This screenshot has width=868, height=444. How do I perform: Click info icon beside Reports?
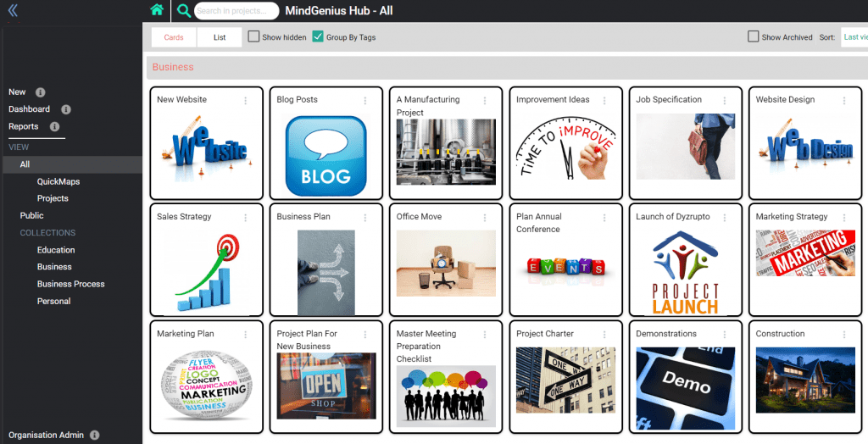54,127
